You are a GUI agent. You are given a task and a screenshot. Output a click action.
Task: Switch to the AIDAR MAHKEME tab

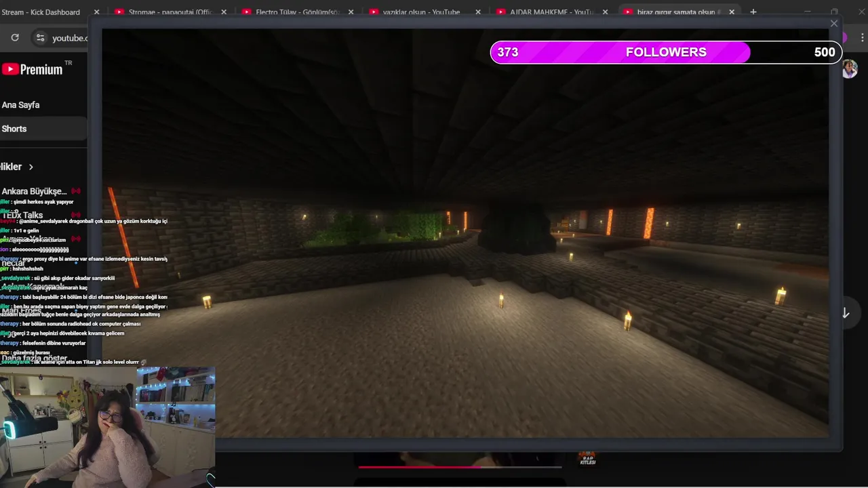click(544, 12)
